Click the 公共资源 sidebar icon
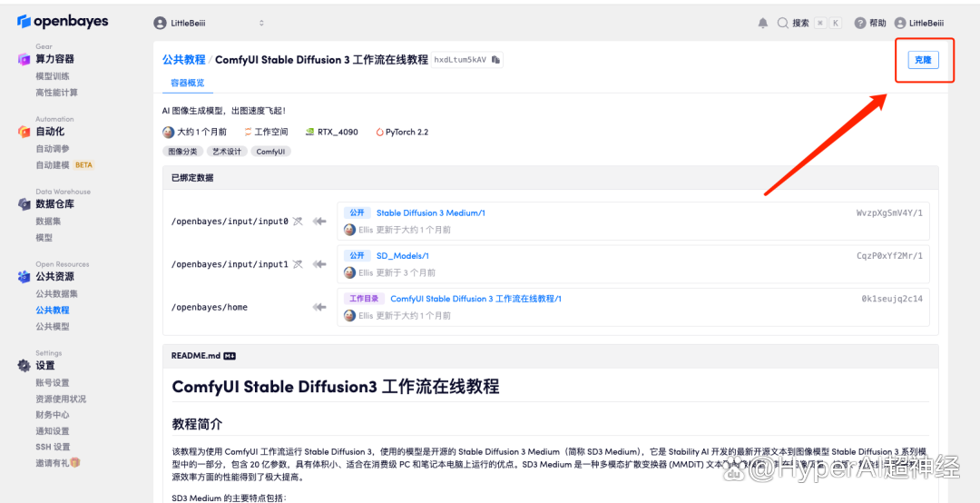The height and width of the screenshot is (503, 980). pyautogui.click(x=24, y=277)
